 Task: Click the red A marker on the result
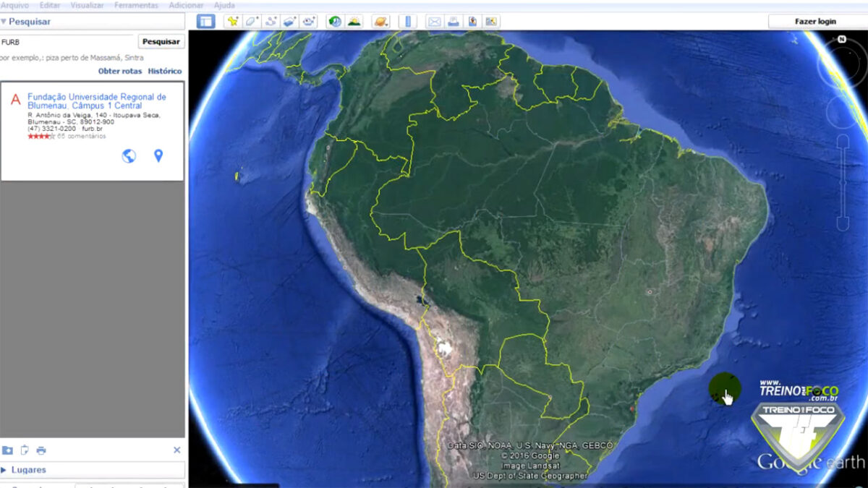pos(15,99)
